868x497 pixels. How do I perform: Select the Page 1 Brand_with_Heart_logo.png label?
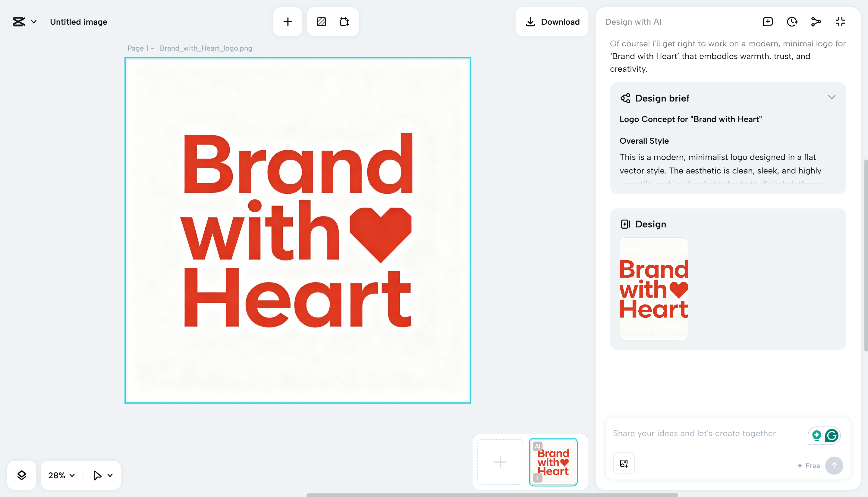click(x=189, y=48)
